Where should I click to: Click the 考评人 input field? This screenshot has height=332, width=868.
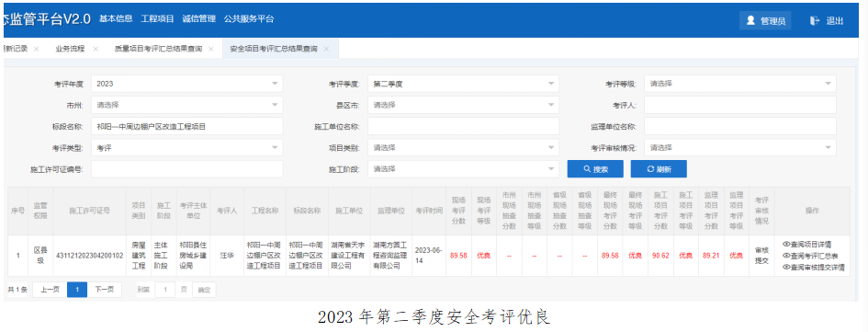pyautogui.click(x=740, y=105)
